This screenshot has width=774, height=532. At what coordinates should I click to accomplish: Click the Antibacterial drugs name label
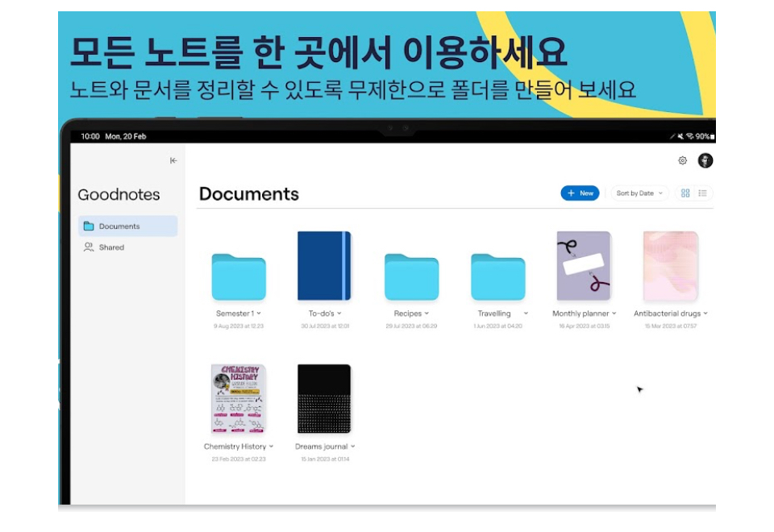point(667,314)
